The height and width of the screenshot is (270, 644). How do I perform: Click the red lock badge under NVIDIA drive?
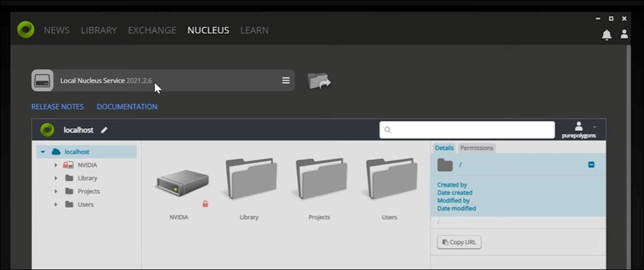pyautogui.click(x=205, y=203)
